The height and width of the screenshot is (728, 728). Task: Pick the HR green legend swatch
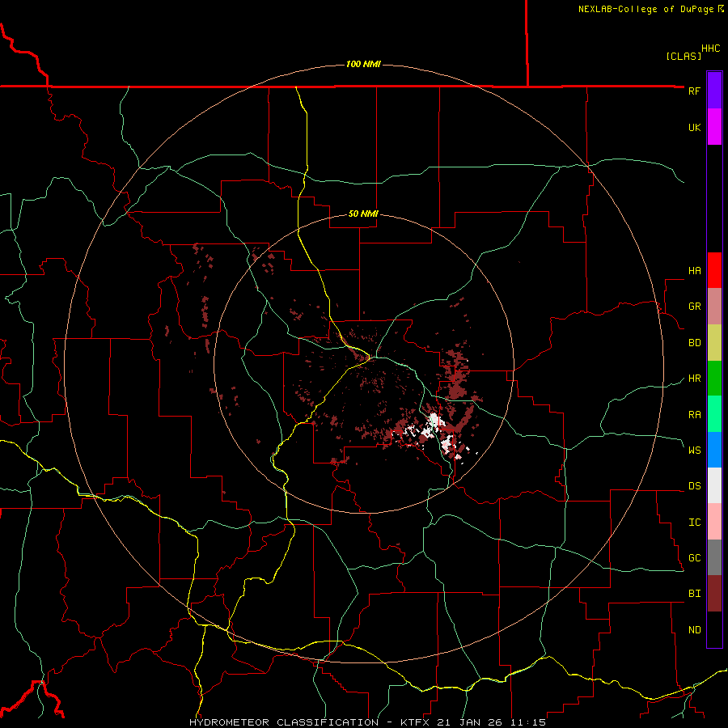(714, 379)
